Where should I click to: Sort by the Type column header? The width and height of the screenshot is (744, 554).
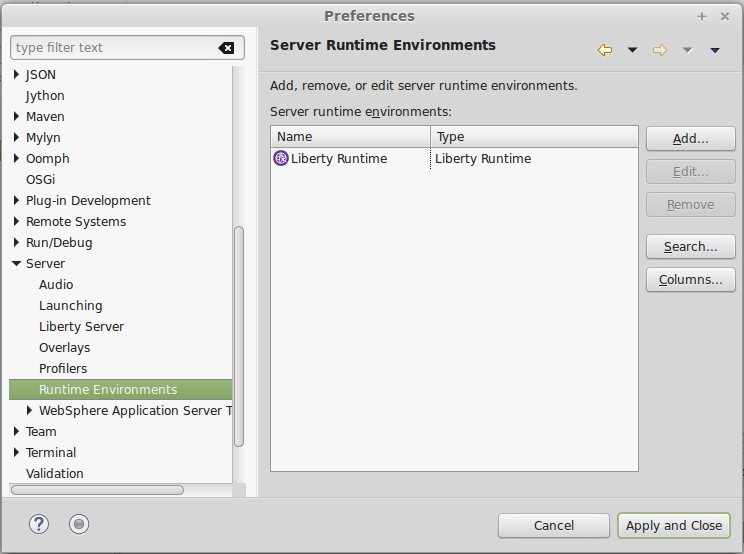534,137
